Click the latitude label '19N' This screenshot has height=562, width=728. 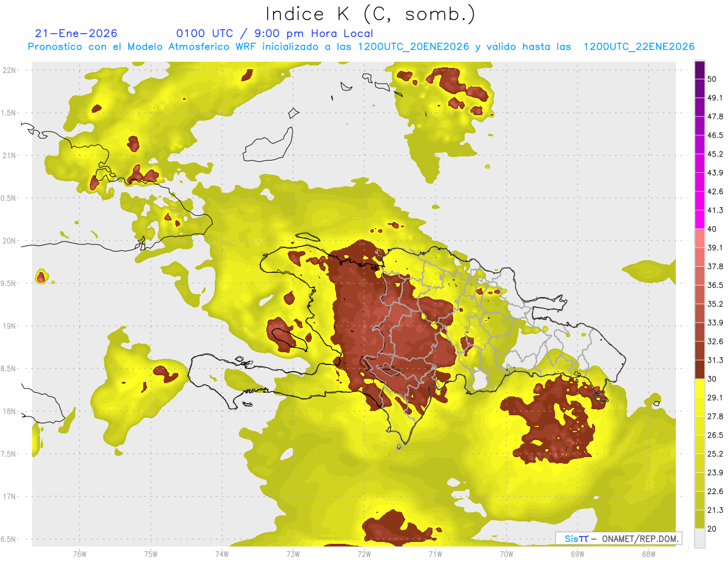[x=9, y=326]
